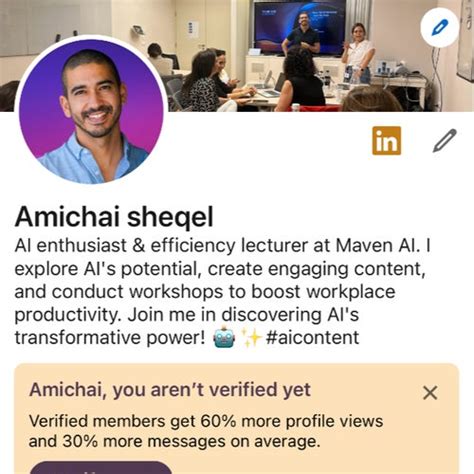474x474 pixels.
Task: Click the sparkles emoji in the headline
Action: click(x=251, y=337)
